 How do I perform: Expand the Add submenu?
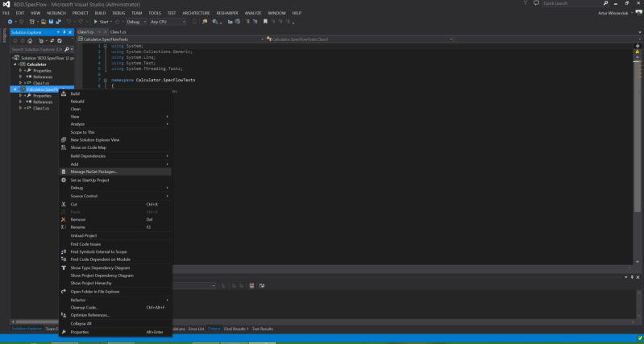(75, 164)
